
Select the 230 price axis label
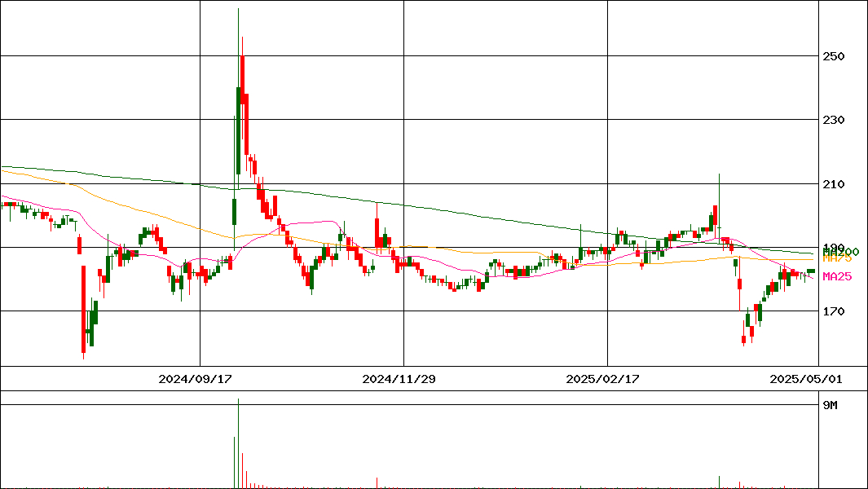(x=833, y=120)
